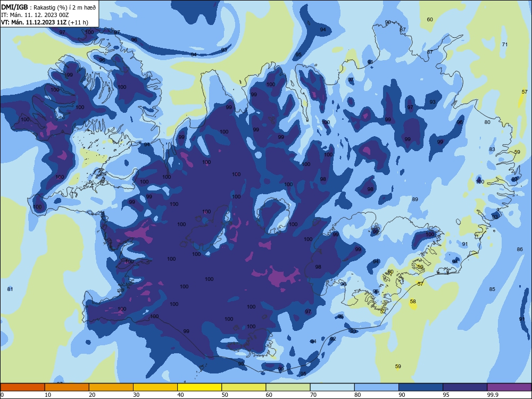Click the 99.9 label on the legend
This screenshot has height=399, width=532.
492,395
